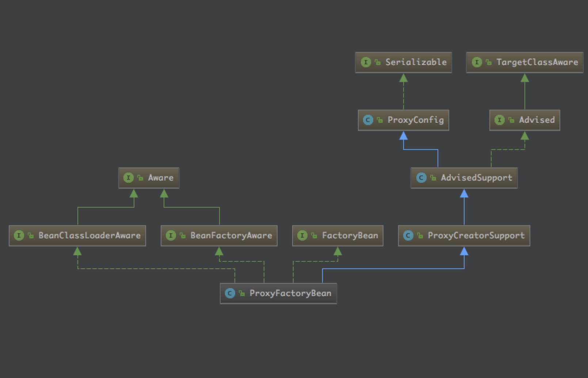This screenshot has width=588, height=378.
Task: Click the interface icon on TargetClassAware
Action: (477, 62)
